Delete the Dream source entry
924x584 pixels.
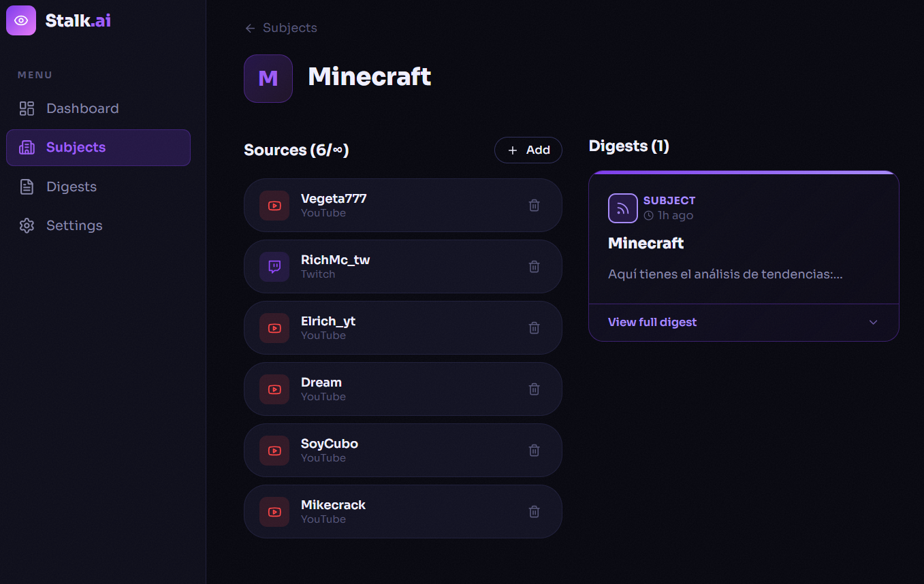[x=535, y=389]
